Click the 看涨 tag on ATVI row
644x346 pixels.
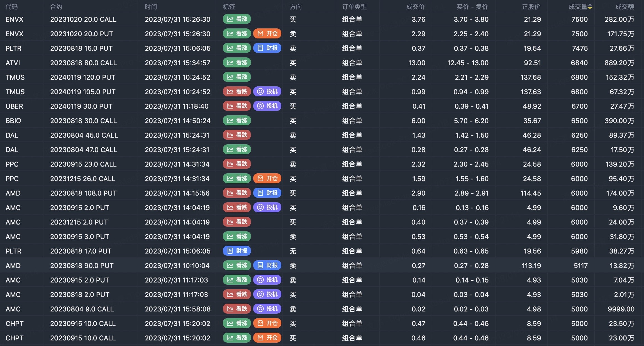pos(237,63)
